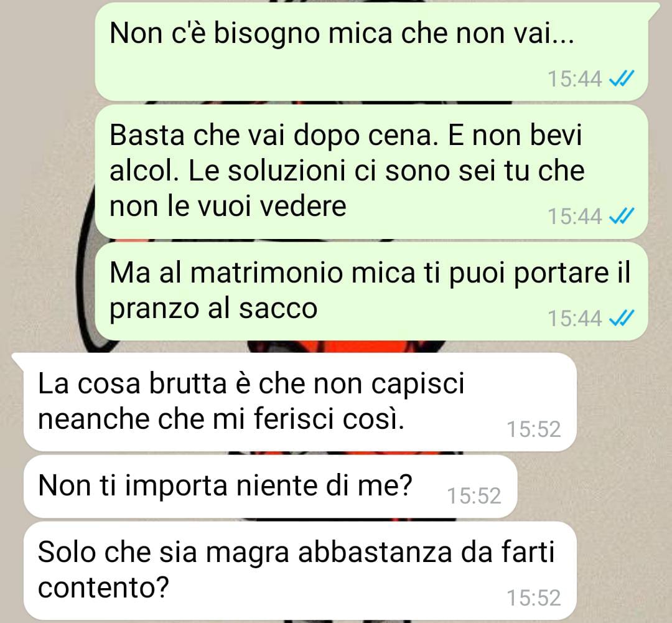The image size is (672, 623).
Task: Select the message 'Non ti importa niente di me?'
Action: (271, 487)
